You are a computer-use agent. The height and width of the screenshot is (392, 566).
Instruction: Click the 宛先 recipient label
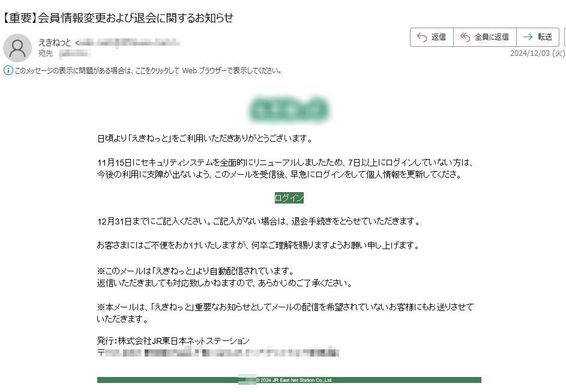click(x=46, y=53)
